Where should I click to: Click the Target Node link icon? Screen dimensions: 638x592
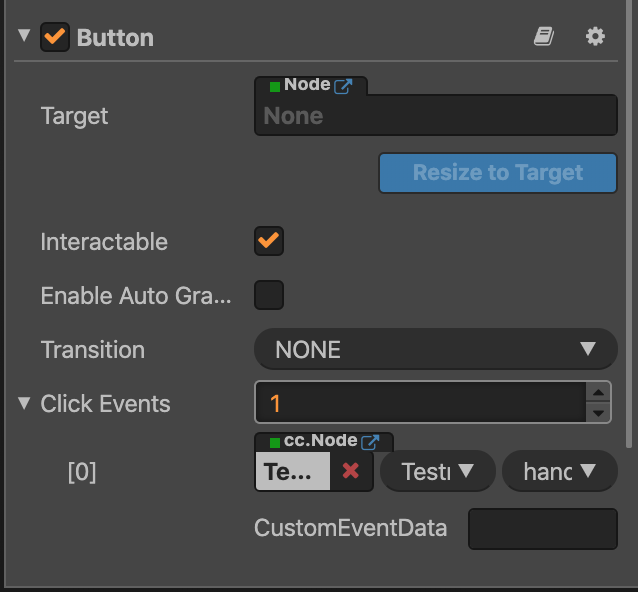[x=343, y=86]
